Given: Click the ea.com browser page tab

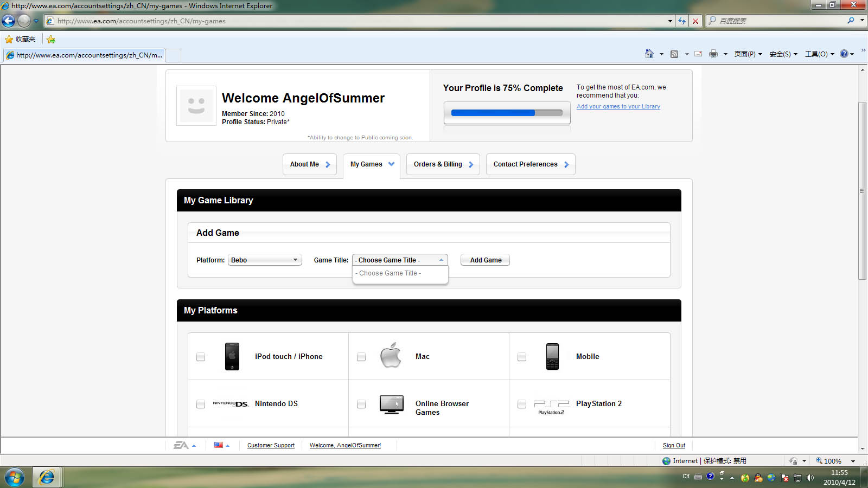Looking at the screenshot, I should (84, 55).
